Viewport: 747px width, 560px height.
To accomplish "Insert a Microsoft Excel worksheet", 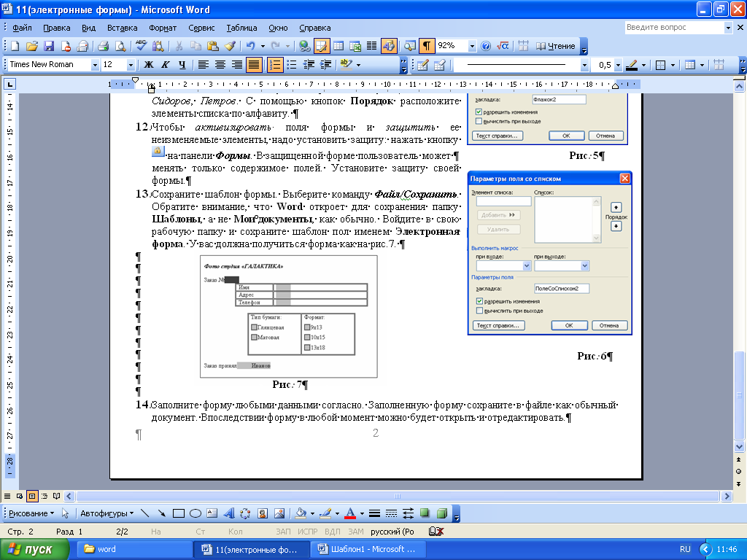I will click(x=355, y=46).
